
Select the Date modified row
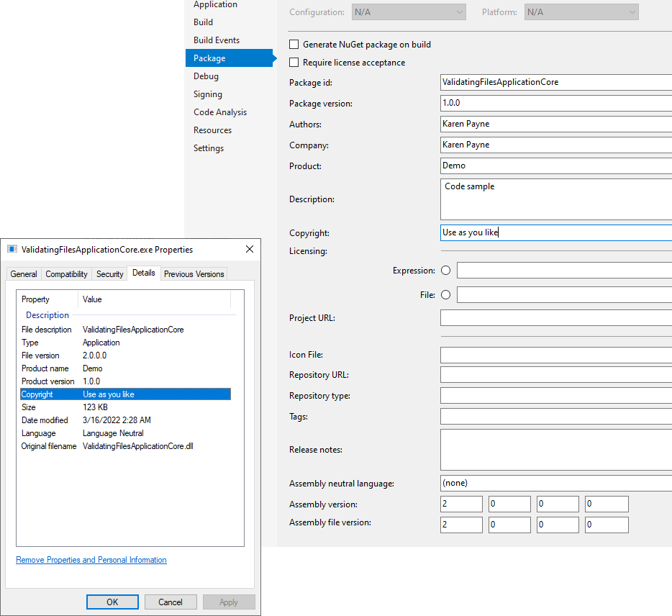(x=126, y=420)
